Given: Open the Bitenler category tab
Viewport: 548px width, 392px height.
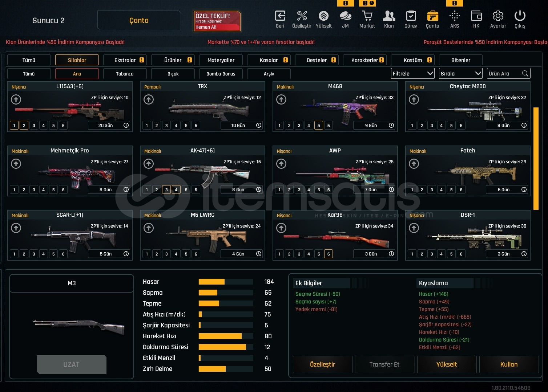Looking at the screenshot, I should (x=461, y=60).
